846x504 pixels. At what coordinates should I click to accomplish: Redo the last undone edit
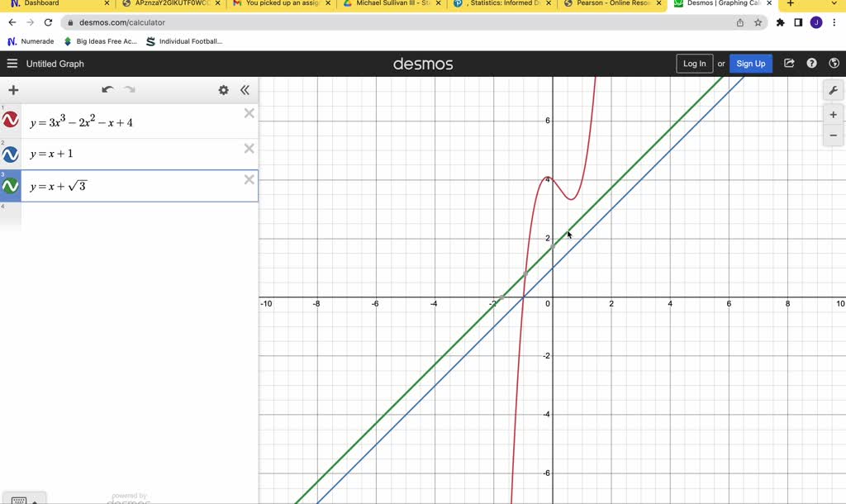tap(130, 89)
